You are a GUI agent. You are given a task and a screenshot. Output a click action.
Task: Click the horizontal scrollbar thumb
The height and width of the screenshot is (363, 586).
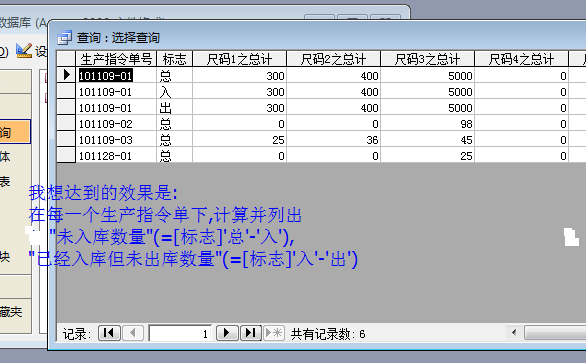[555, 332]
